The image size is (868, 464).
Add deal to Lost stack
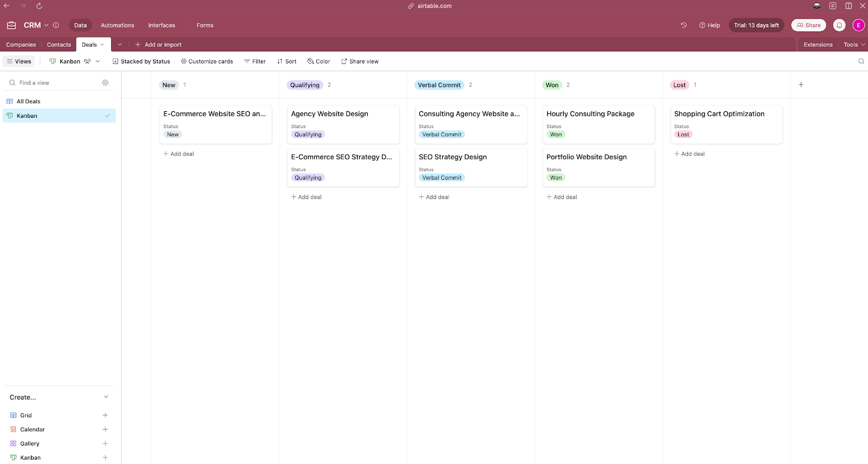coord(689,154)
